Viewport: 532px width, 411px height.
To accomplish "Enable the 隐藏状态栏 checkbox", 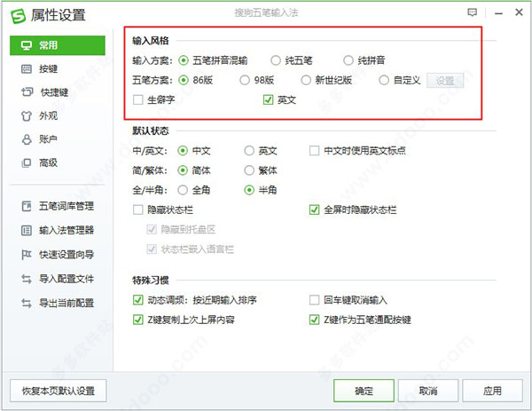I will coord(138,209).
